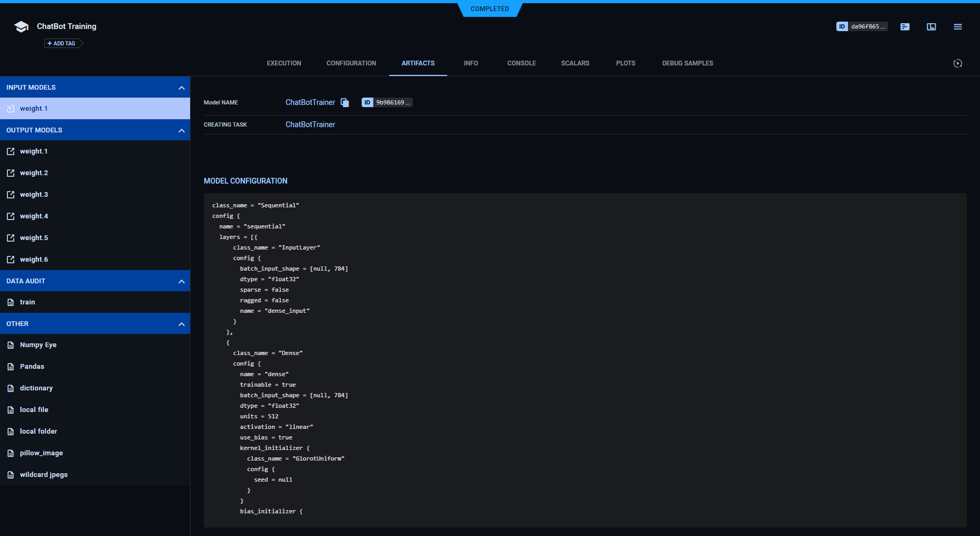
Task: Select the dictionary artifact in the sidebar
Action: click(36, 388)
